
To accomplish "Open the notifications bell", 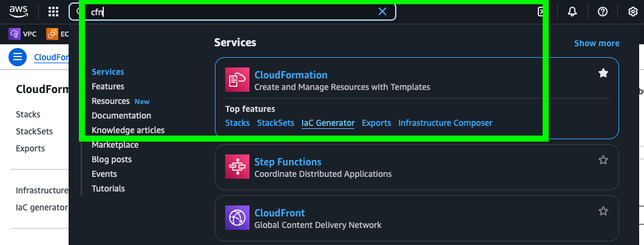I will [x=572, y=12].
